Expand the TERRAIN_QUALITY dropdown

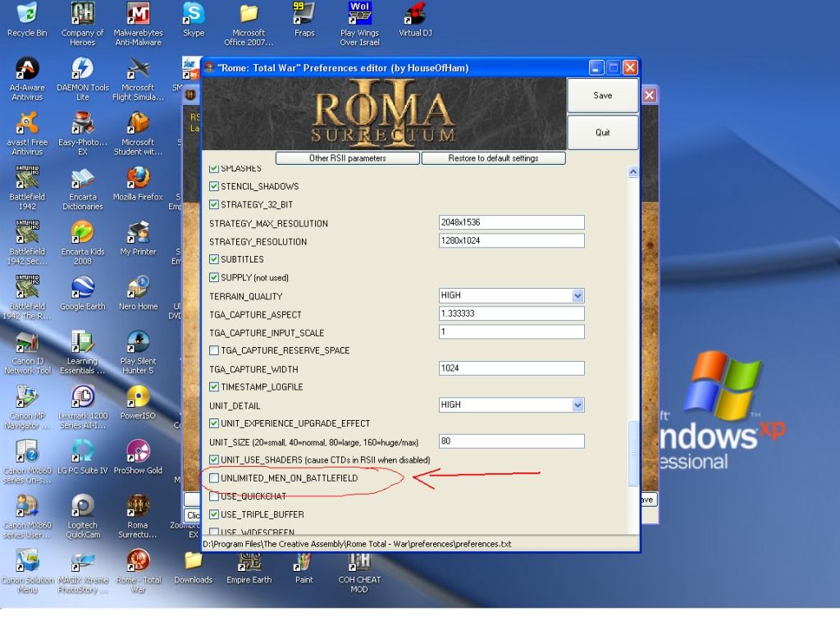pyautogui.click(x=577, y=296)
